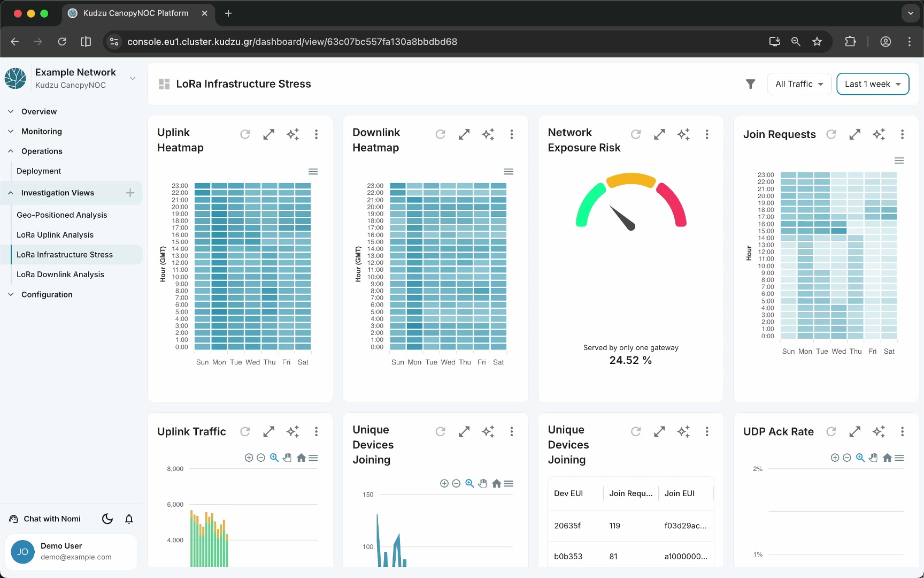Add a new investigation view

[130, 193]
